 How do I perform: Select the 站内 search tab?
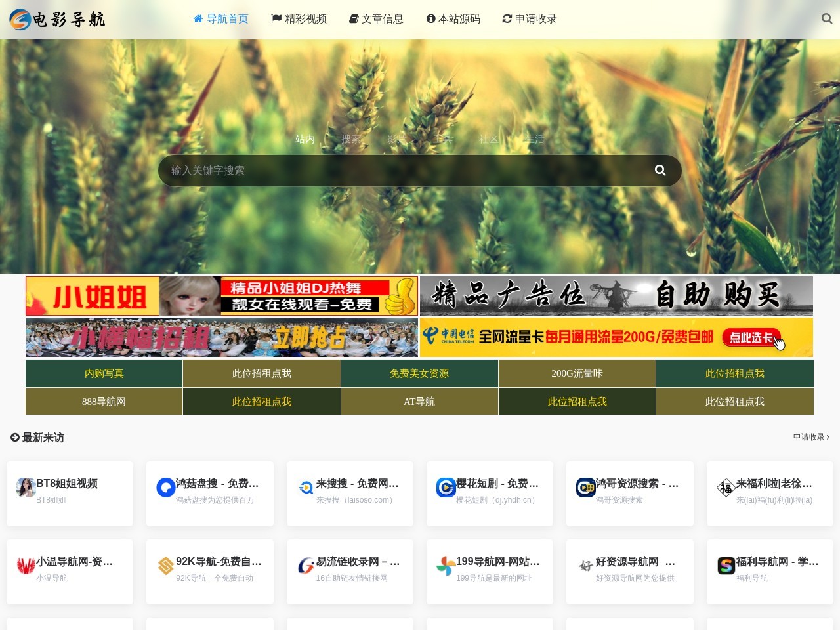pos(305,139)
